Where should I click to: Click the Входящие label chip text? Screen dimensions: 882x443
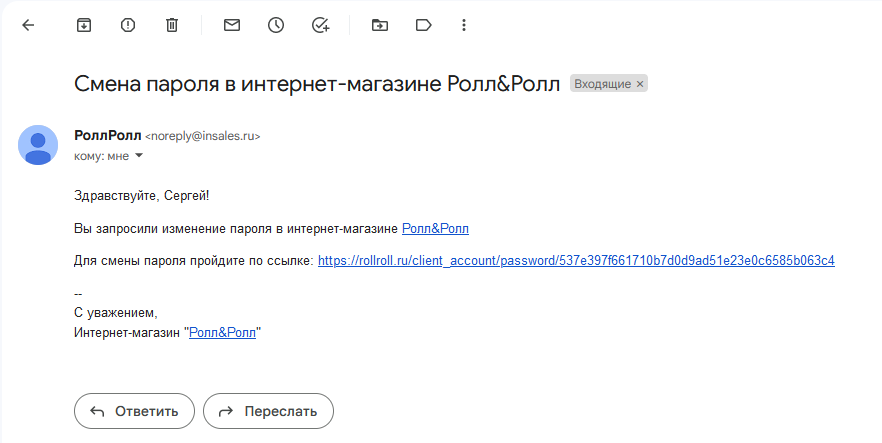click(x=602, y=84)
